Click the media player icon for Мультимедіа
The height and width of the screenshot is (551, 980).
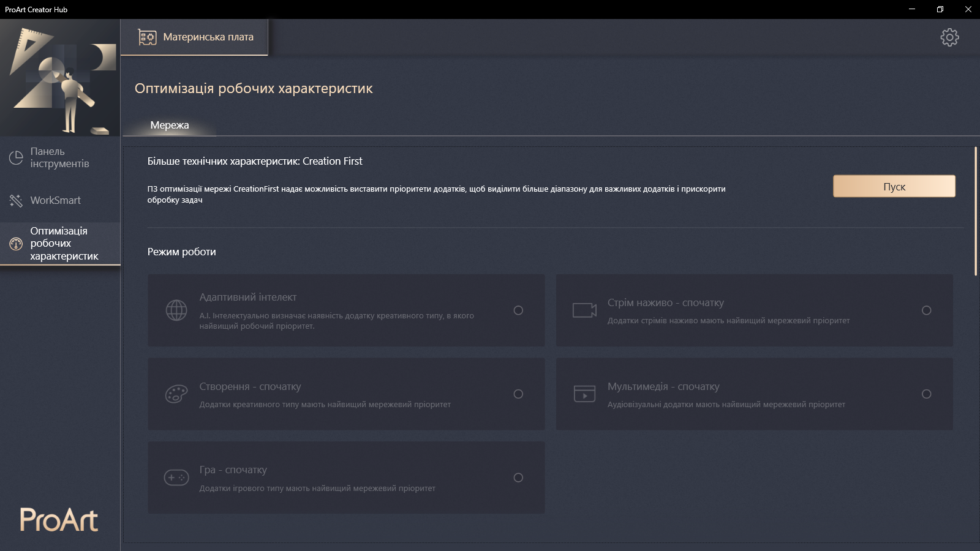(584, 394)
